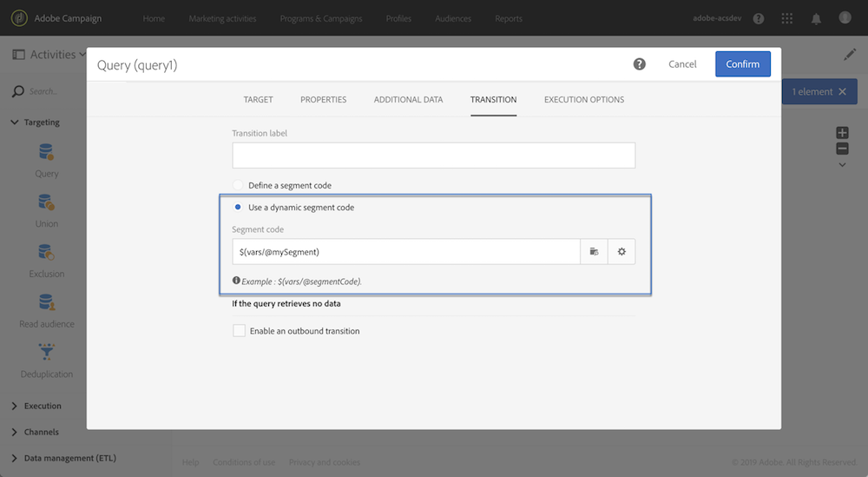The width and height of the screenshot is (868, 477).
Task: Select the Exclusion activity icon
Action: (47, 252)
